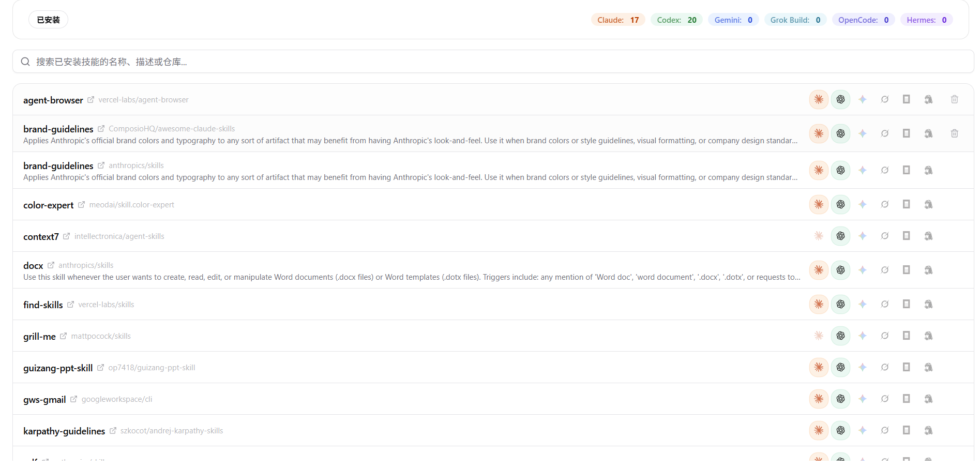The width and height of the screenshot is (980, 468).
Task: Click repo text vercel-labs/skills
Action: (x=106, y=305)
